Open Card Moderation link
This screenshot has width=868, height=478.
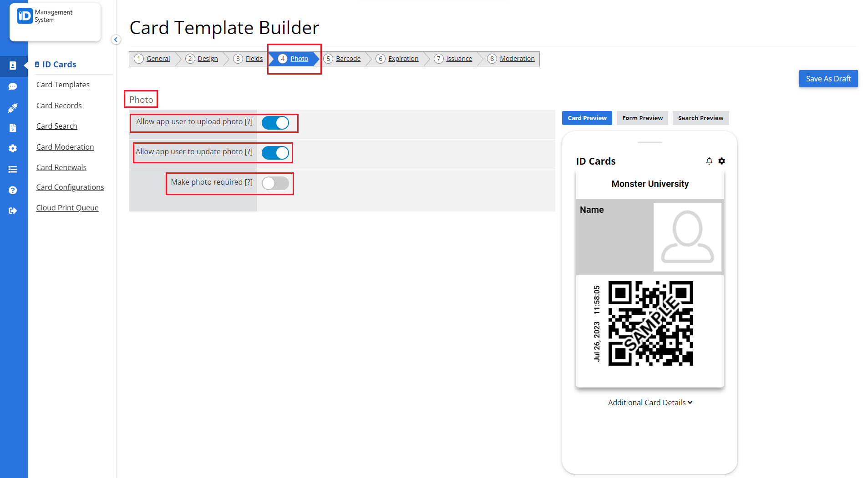pyautogui.click(x=65, y=147)
